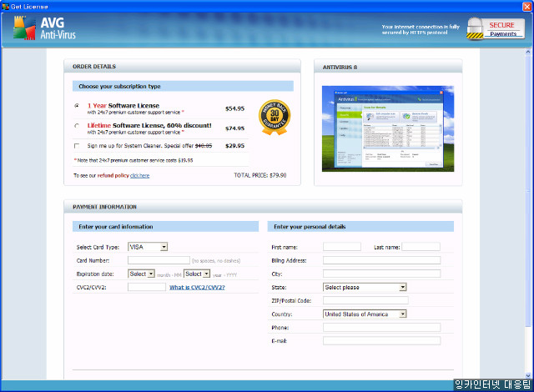Screen dimensions: 534x392
Task: Click the Last name field
Action: (x=421, y=247)
